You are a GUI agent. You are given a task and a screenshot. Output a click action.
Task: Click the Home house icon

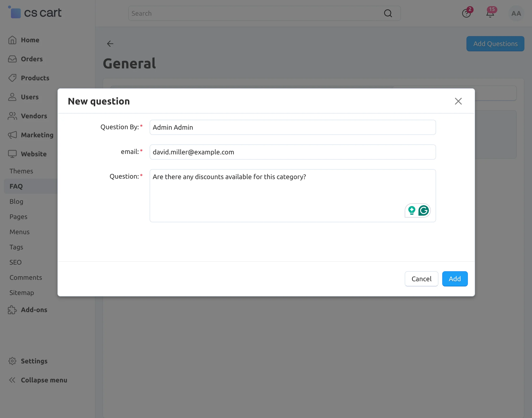[x=12, y=40]
